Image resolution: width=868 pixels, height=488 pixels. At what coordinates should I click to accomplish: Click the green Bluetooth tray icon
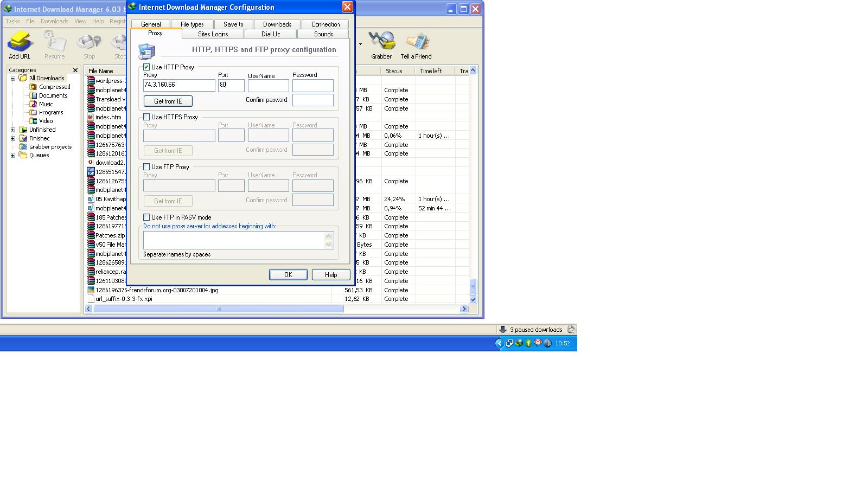pos(528,343)
